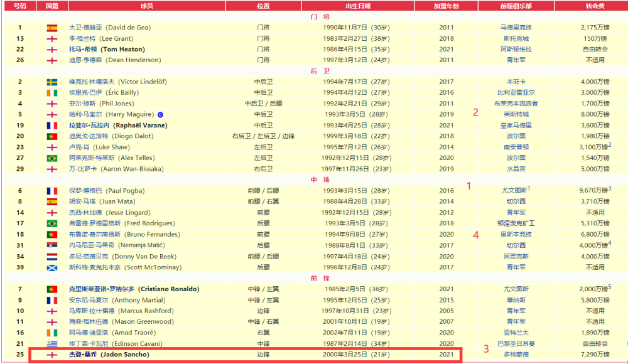
Task: Click the Brazil flag beside Fred Rodrigues
Action: pyautogui.click(x=52, y=223)
